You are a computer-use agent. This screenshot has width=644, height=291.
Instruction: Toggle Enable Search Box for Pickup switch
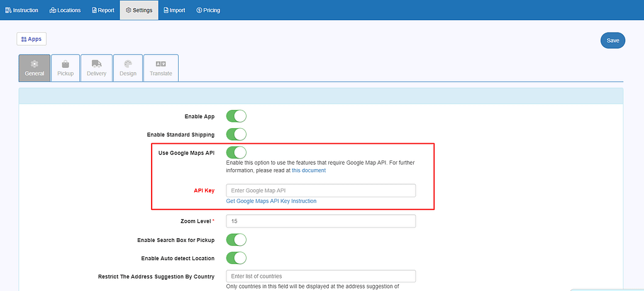[x=236, y=239]
